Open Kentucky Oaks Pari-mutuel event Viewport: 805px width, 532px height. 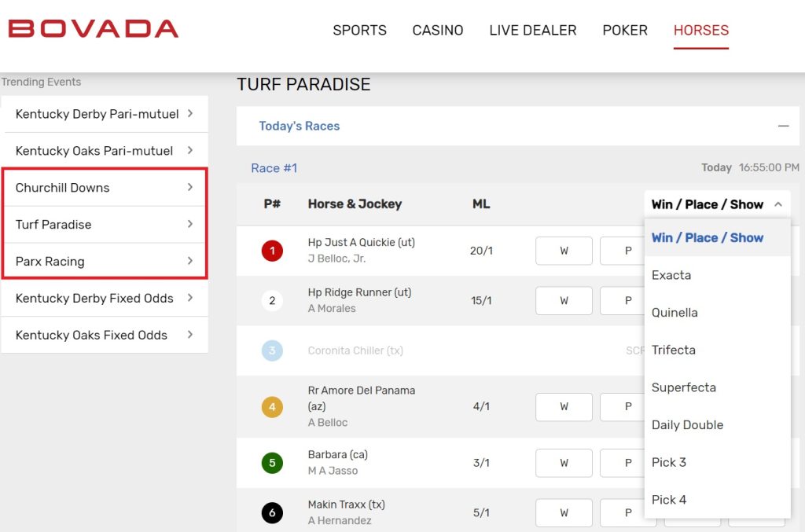tap(105, 151)
